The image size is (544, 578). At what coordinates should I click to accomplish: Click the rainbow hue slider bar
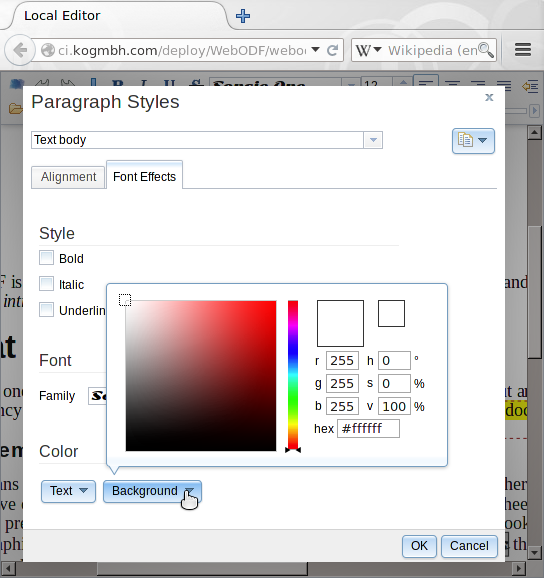pos(293,375)
